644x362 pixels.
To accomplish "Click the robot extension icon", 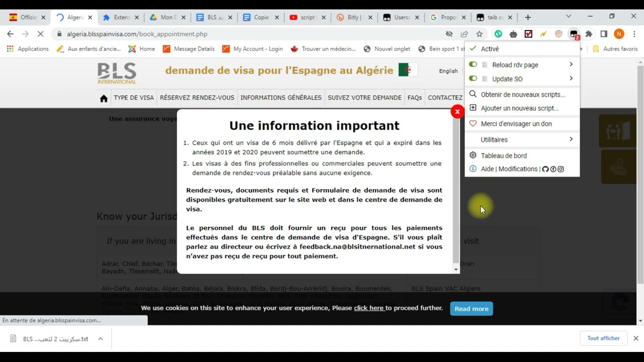I will [x=513, y=34].
